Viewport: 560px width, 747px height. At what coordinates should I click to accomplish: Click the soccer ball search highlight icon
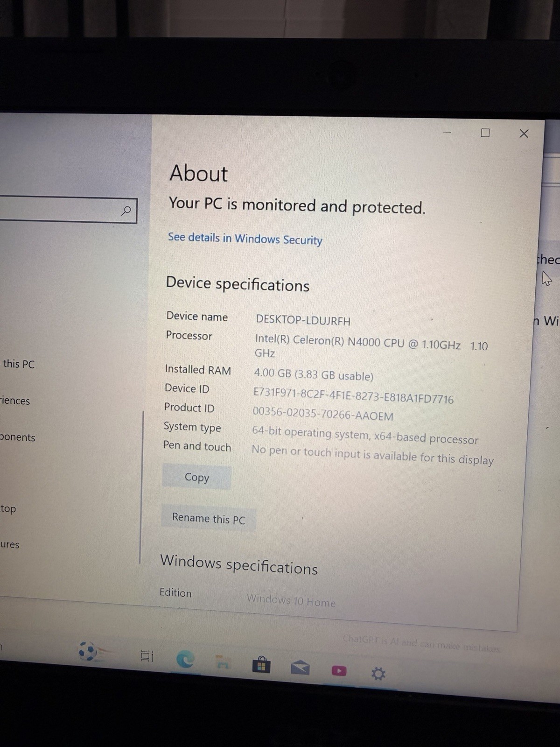pyautogui.click(x=89, y=651)
